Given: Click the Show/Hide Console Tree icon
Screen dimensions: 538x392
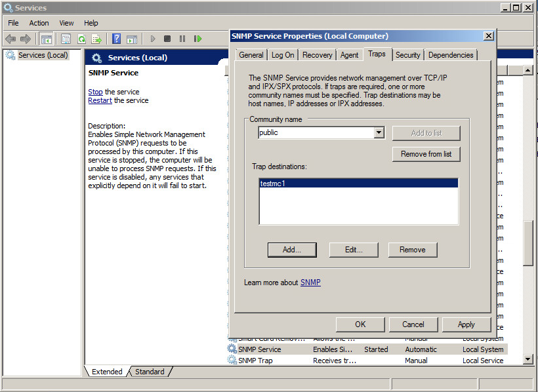Looking at the screenshot, I should 46,39.
